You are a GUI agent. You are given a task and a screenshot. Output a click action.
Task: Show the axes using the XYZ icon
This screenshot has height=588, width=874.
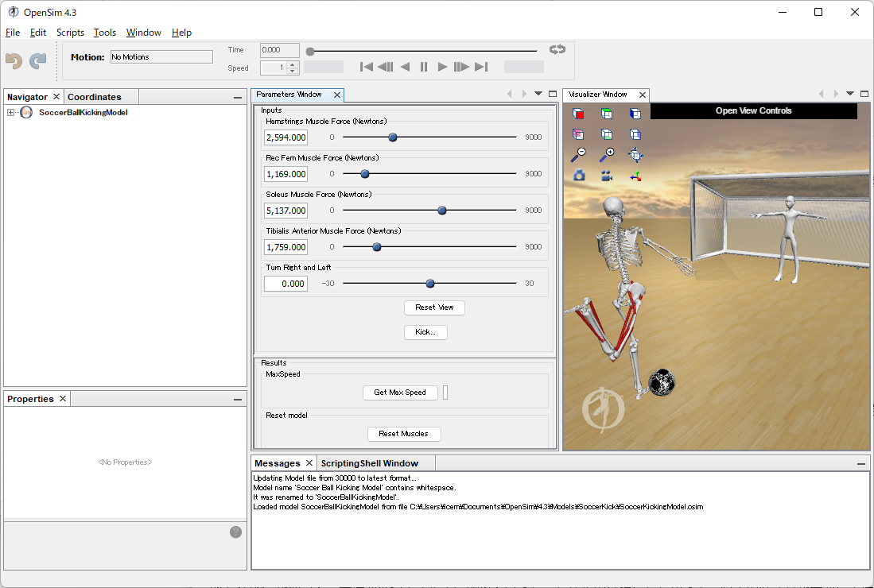[635, 176]
